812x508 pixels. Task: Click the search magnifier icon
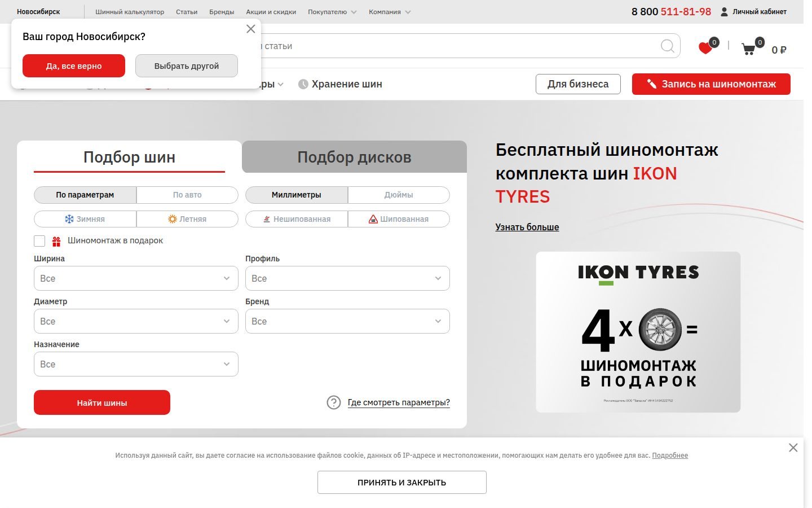[x=667, y=46]
